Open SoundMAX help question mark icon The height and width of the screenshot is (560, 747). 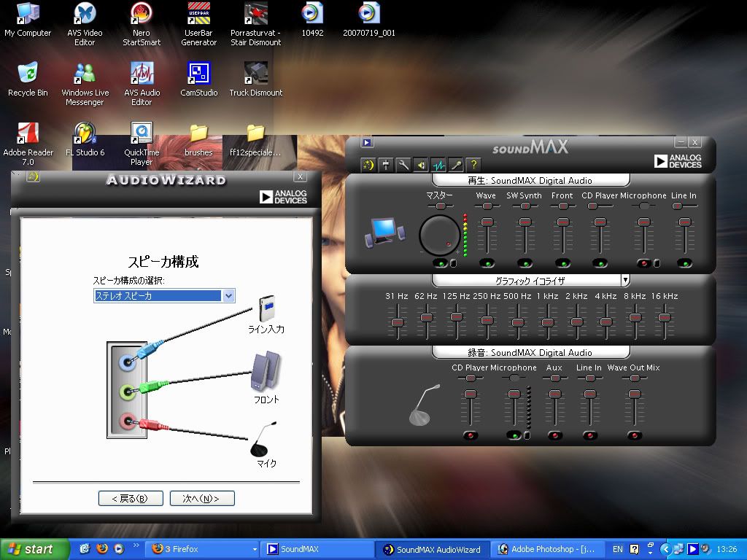pos(474,165)
